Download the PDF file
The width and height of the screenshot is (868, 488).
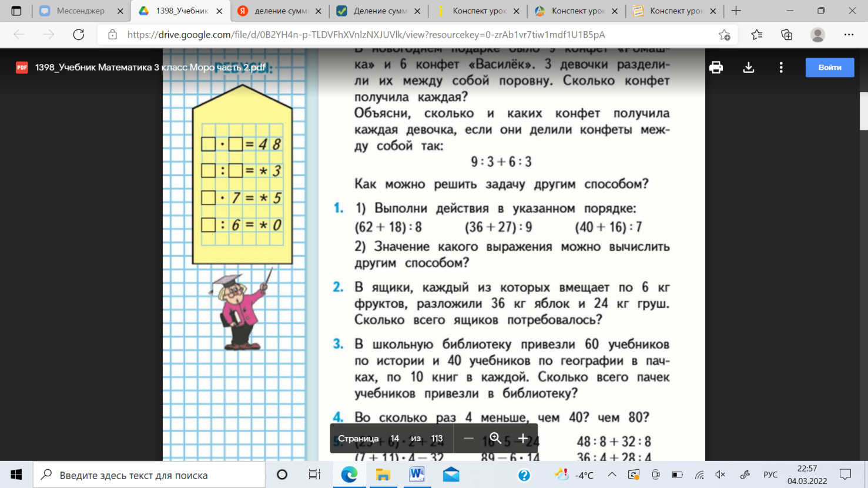tap(748, 68)
